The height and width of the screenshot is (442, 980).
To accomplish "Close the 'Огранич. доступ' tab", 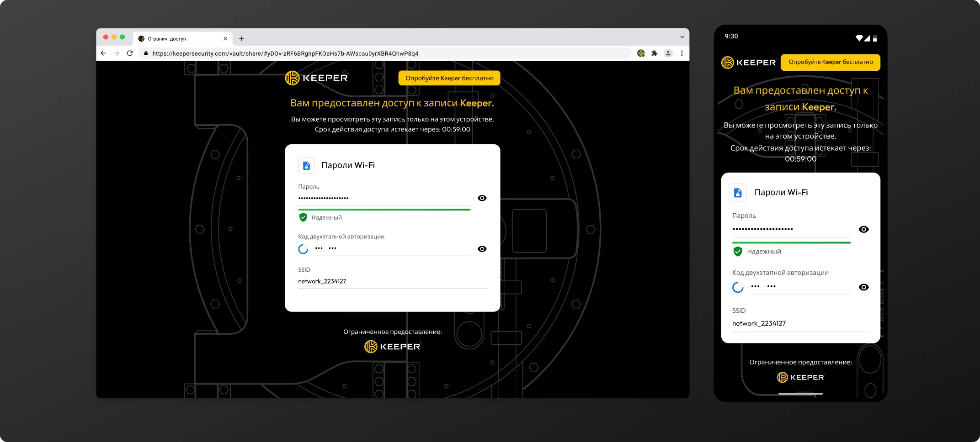I will click(x=225, y=39).
